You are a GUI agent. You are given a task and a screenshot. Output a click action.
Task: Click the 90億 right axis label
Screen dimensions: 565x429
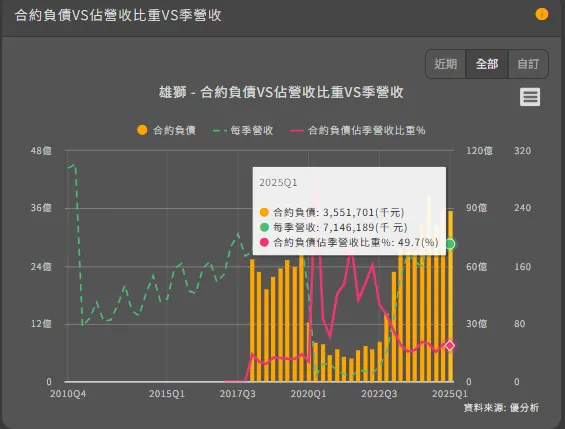click(476, 208)
